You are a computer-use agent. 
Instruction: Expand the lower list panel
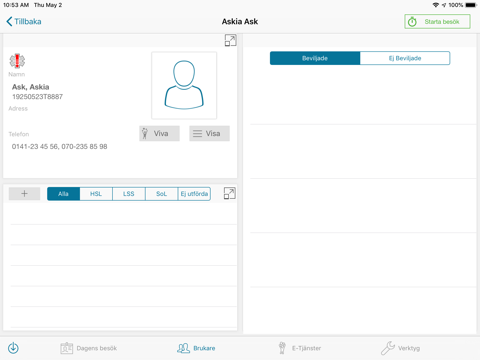coord(230,193)
